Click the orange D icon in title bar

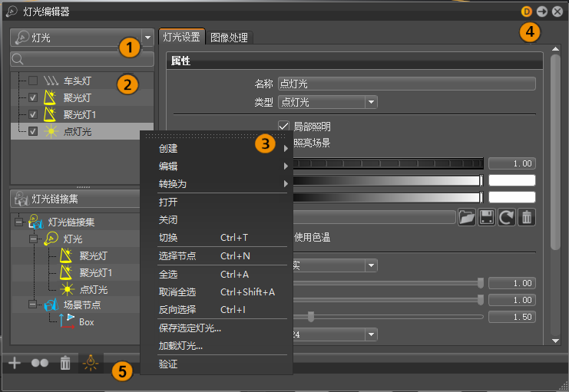[526, 12]
